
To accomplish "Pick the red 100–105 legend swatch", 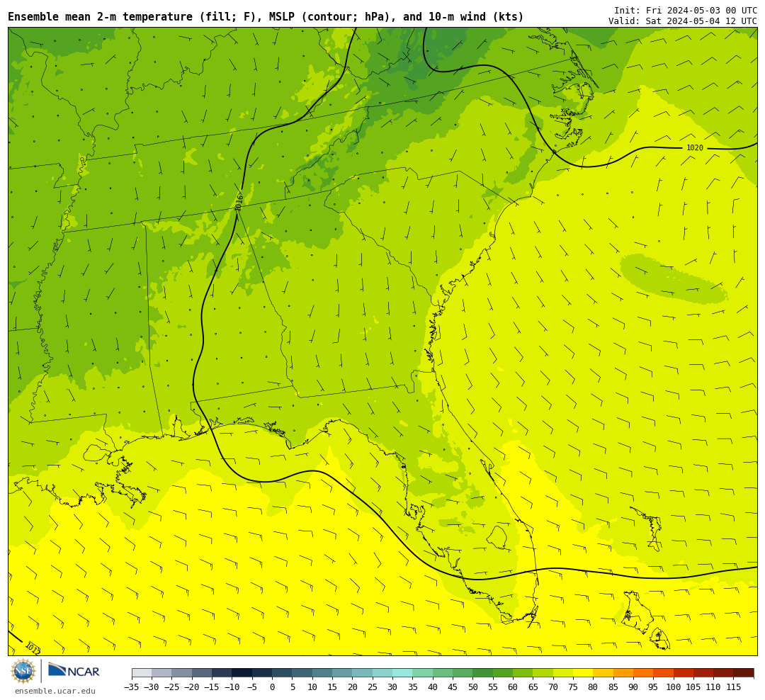I will pos(684,673).
